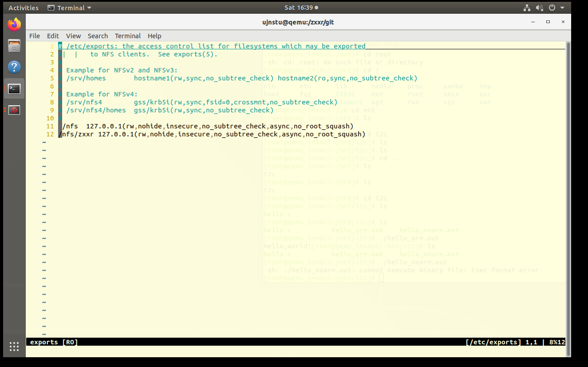Click line number 10 in gutter

tap(50, 118)
